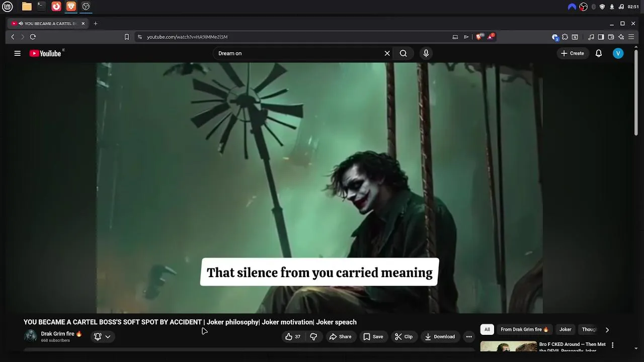Go back in browser history
Screen dimensions: 644x362
pos(13,37)
